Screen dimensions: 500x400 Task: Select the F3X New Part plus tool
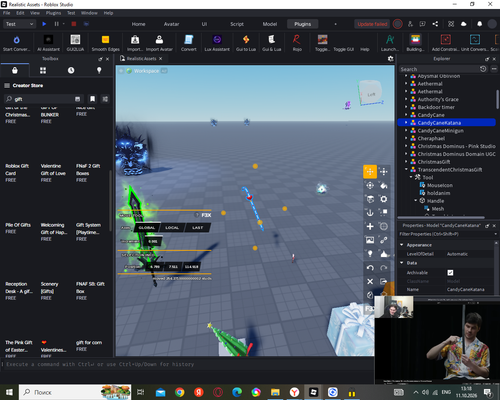[370, 226]
